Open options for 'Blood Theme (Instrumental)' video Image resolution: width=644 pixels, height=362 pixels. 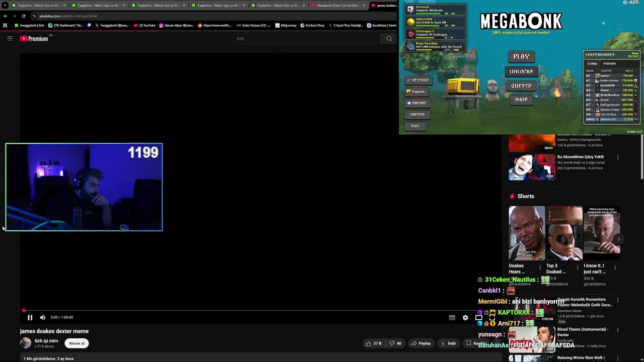[618, 330]
